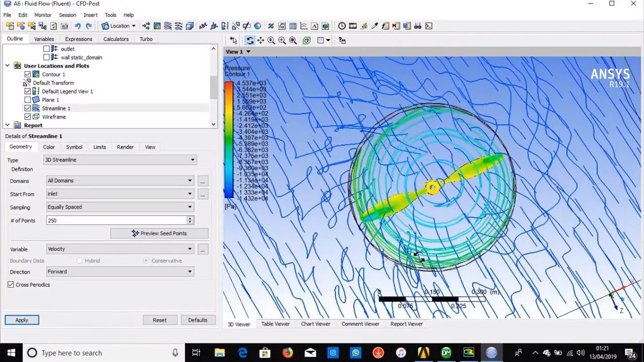Click the Chart toolbar icon
644x362 pixels.
(304, 26)
